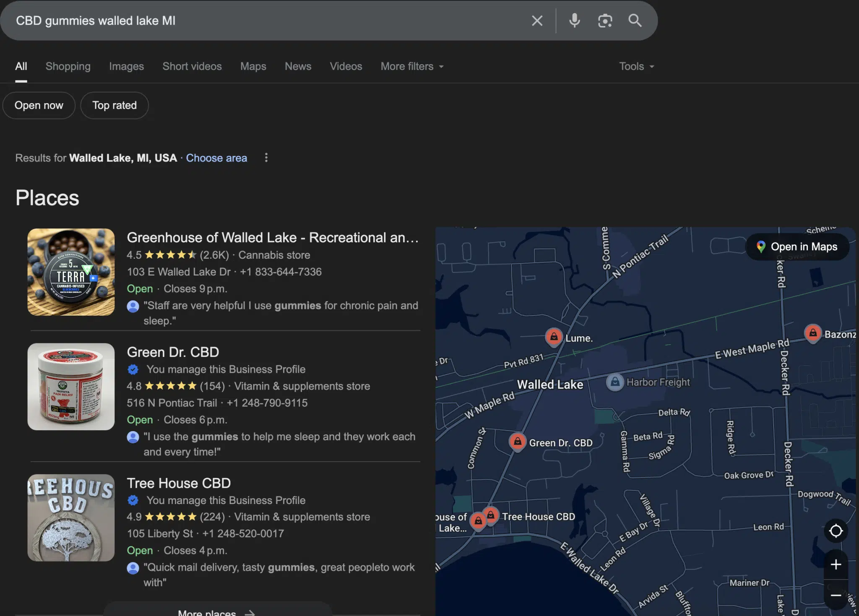Select the Green Dr. CBD map pin

(x=518, y=442)
